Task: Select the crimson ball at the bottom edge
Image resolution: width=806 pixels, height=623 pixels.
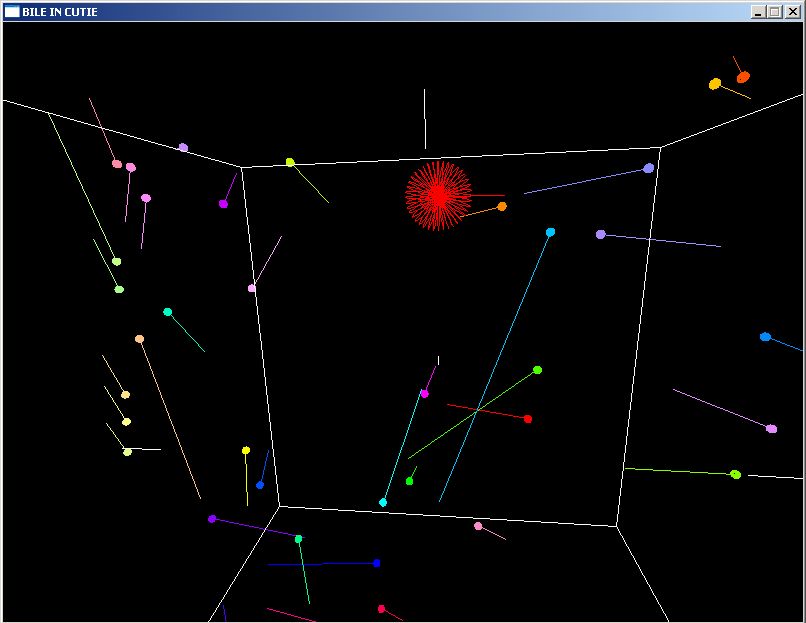Action: [381, 609]
